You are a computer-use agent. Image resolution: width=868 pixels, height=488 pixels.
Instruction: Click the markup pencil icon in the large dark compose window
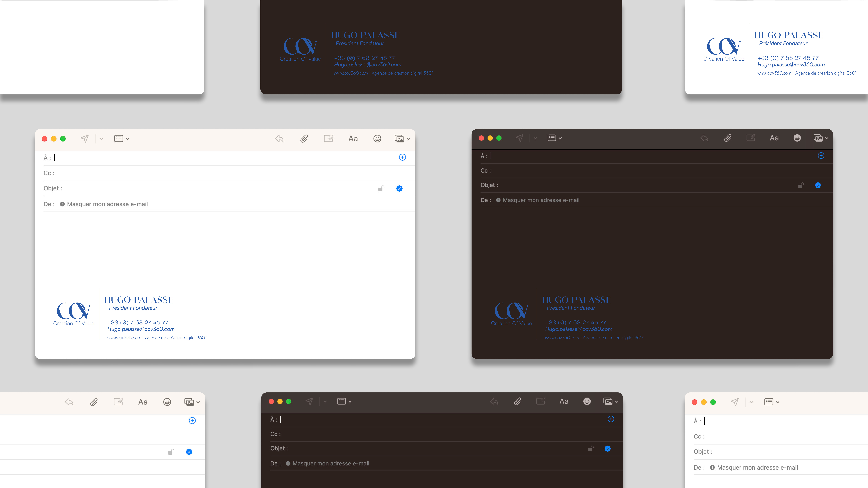click(751, 138)
